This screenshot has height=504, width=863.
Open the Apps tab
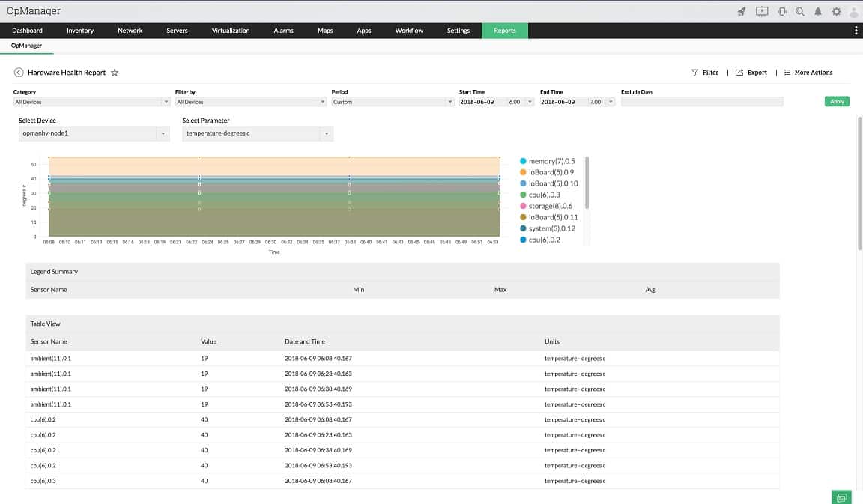click(364, 31)
